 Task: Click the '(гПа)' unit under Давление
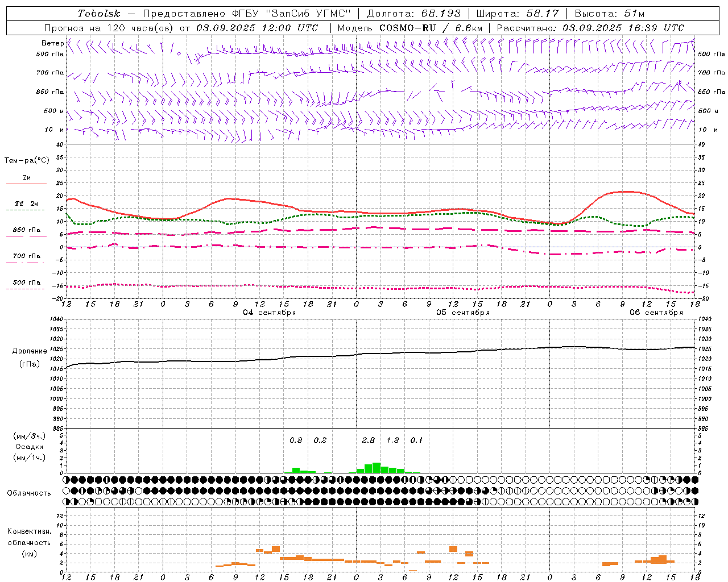pyautogui.click(x=29, y=364)
